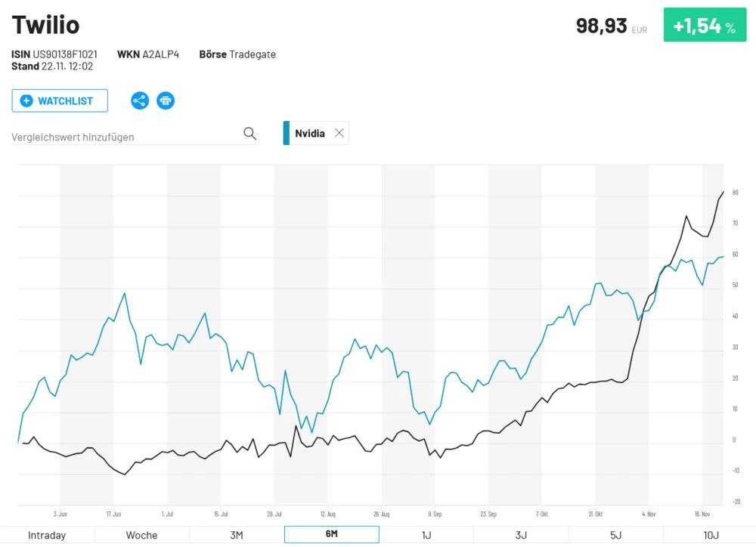Switch chart to 1J range
756x547 pixels.
click(426, 535)
